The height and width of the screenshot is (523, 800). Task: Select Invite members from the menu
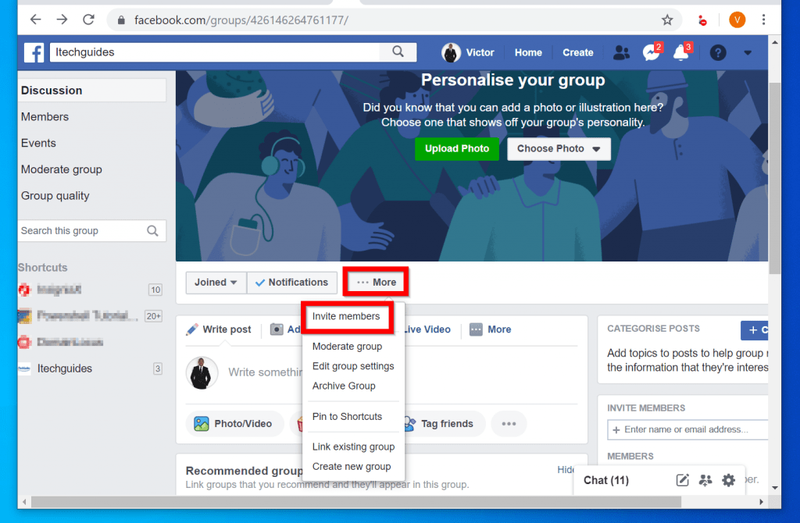pyautogui.click(x=346, y=316)
